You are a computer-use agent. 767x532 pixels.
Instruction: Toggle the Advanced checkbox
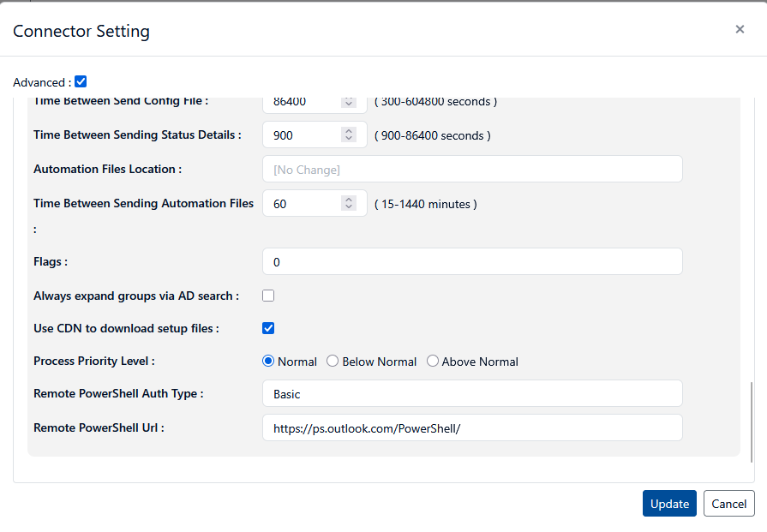81,82
